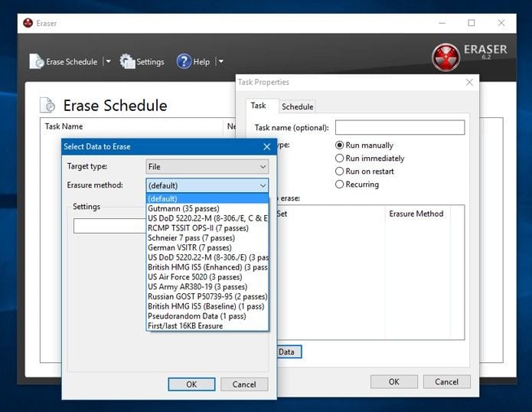
Task: Choose British HMG IS5 (Baseline) (1 pass)
Action: point(207,306)
